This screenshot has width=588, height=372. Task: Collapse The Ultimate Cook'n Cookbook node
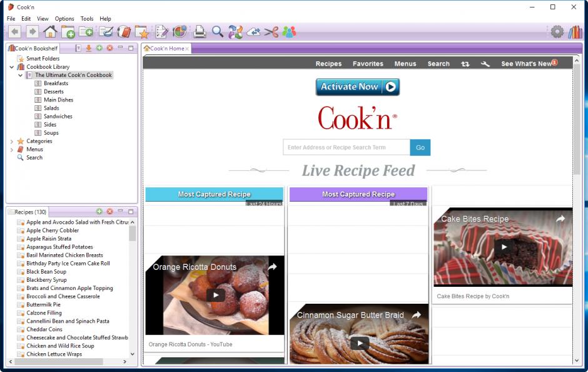point(20,75)
